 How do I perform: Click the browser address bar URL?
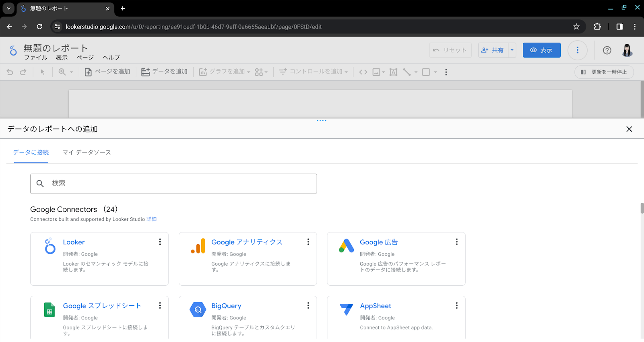pyautogui.click(x=194, y=27)
